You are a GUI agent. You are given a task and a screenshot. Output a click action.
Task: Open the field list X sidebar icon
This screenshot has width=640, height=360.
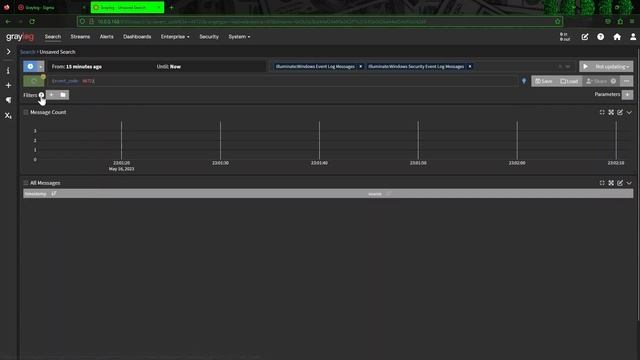point(8,116)
